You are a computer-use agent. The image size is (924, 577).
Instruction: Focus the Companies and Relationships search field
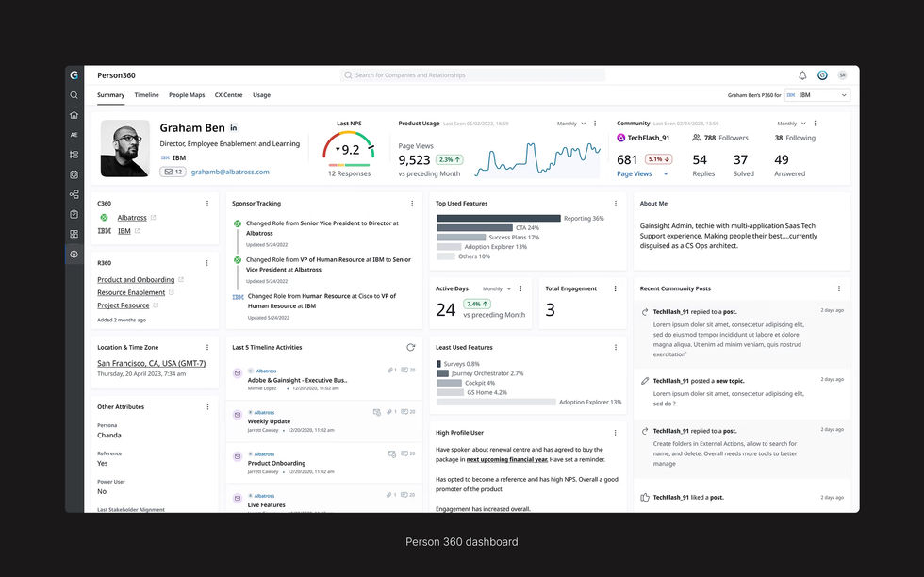click(472, 75)
